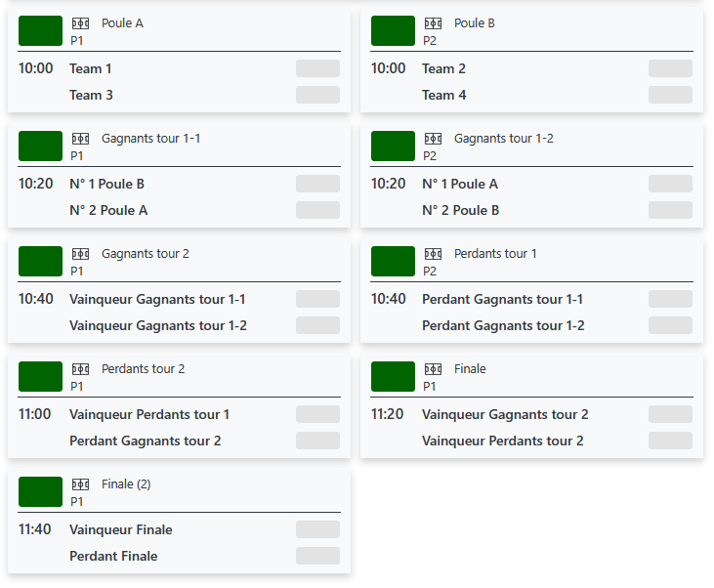Click the green swatch on the Perdants tour 1 card
Viewport: 714px width, 588px height.
pyautogui.click(x=393, y=262)
